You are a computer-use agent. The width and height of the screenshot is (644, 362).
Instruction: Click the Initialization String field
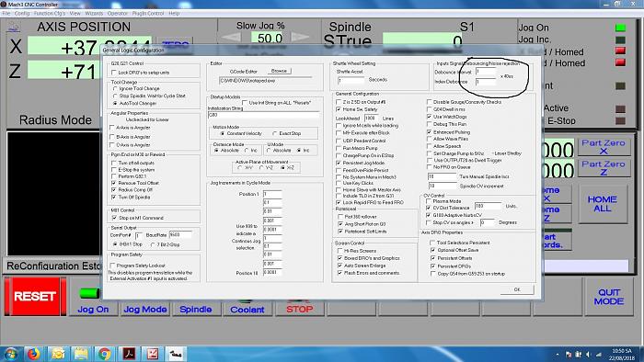(264, 115)
